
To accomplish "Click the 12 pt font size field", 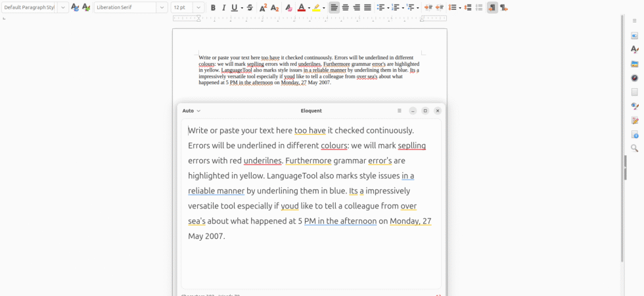I will [182, 7].
